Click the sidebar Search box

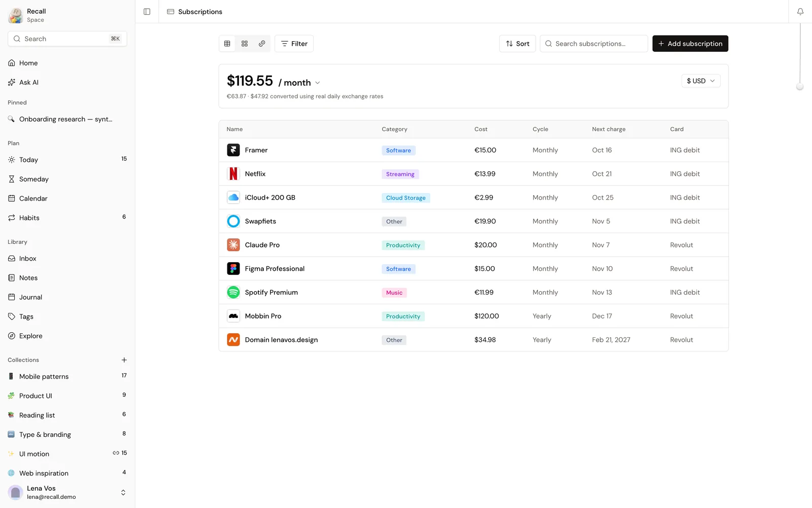pyautogui.click(x=67, y=39)
